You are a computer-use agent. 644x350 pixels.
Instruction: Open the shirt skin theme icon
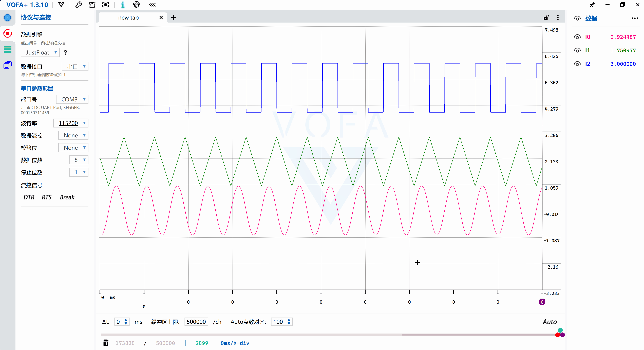click(x=92, y=5)
